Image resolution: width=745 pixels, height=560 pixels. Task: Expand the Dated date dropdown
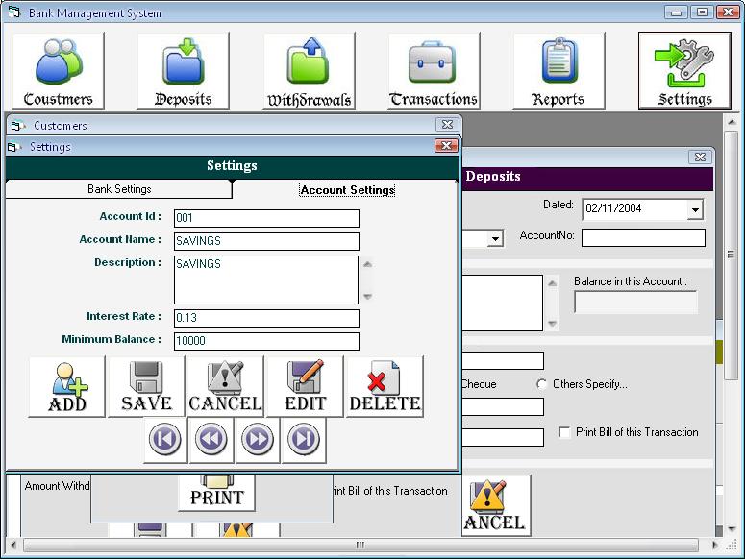coord(694,209)
